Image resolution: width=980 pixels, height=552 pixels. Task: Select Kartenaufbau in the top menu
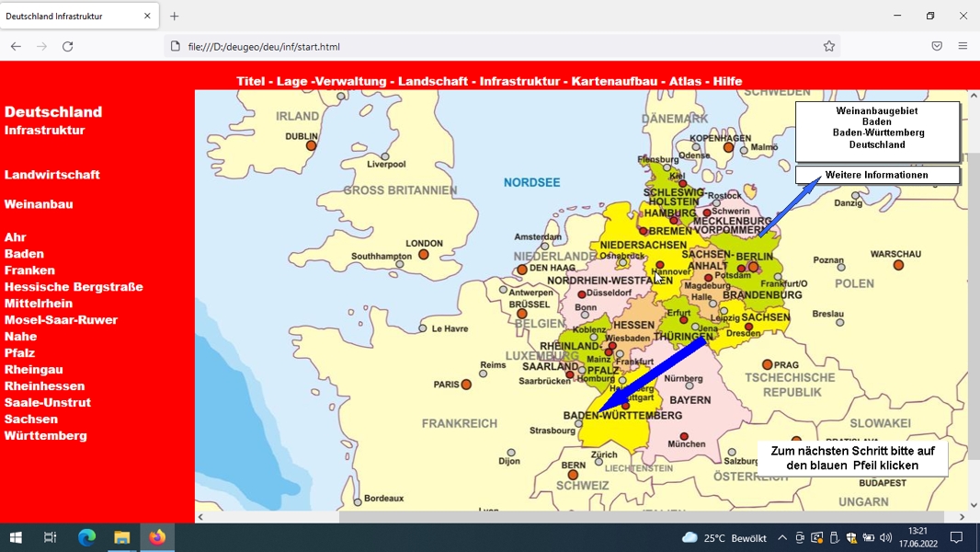(x=614, y=81)
